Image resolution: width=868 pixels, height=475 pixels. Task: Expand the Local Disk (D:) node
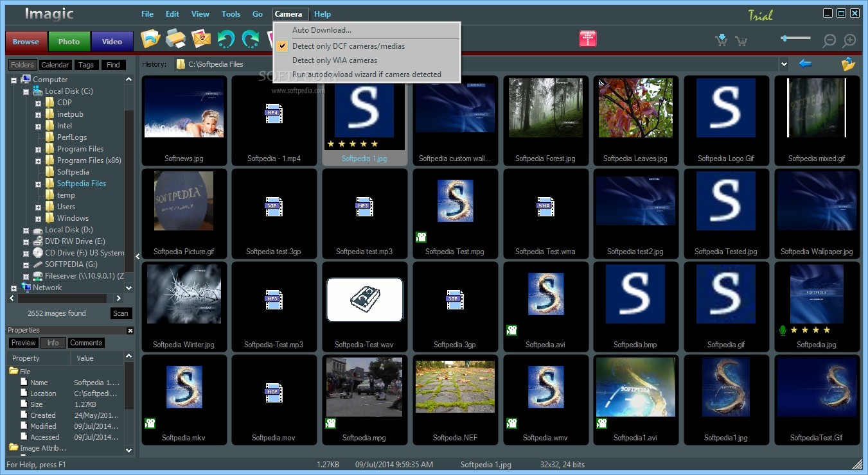[x=26, y=230]
